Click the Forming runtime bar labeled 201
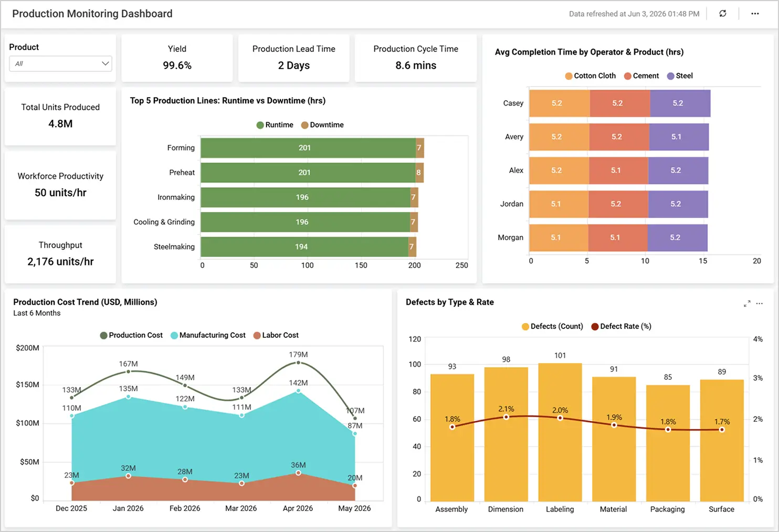779x532 pixels. click(x=308, y=148)
